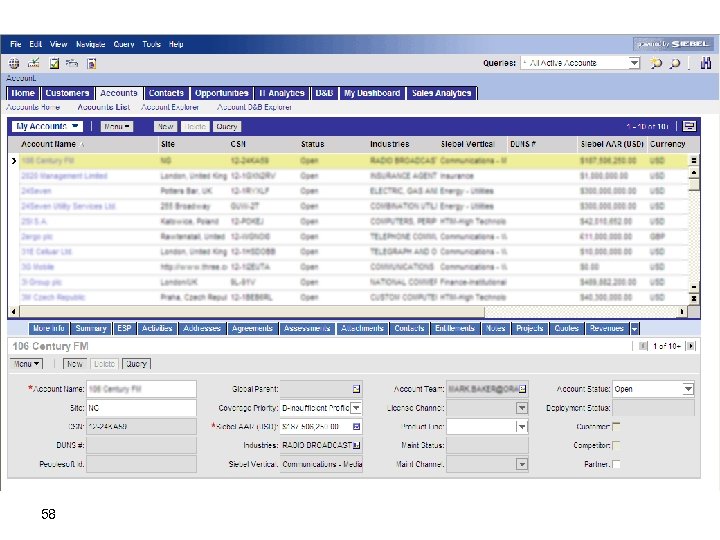Go to previous record in form applet
The image size is (720, 540).
pyautogui.click(x=643, y=346)
